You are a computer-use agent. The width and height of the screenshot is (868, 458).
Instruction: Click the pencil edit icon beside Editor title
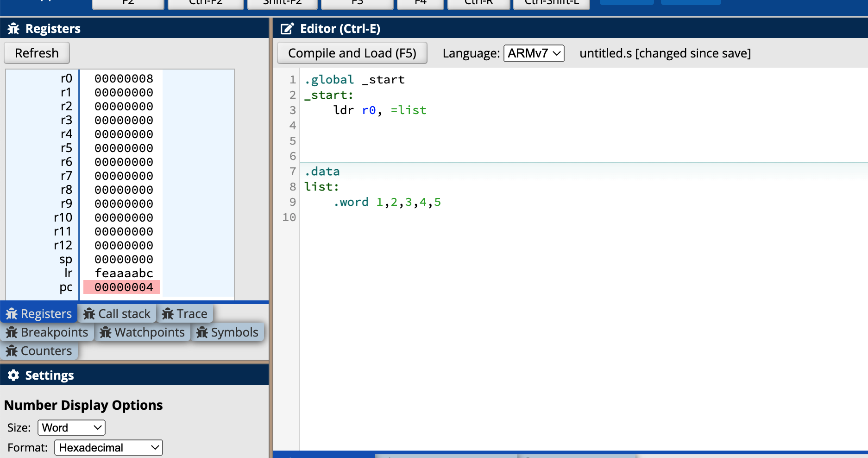[x=287, y=29]
